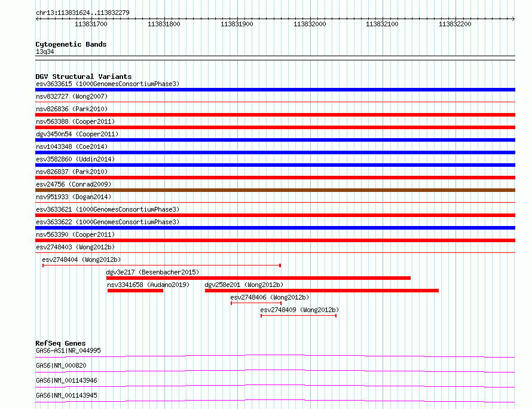Click the GAS6|NM_000820 gene track line
The image size is (532, 409).
pyautogui.click(x=275, y=371)
